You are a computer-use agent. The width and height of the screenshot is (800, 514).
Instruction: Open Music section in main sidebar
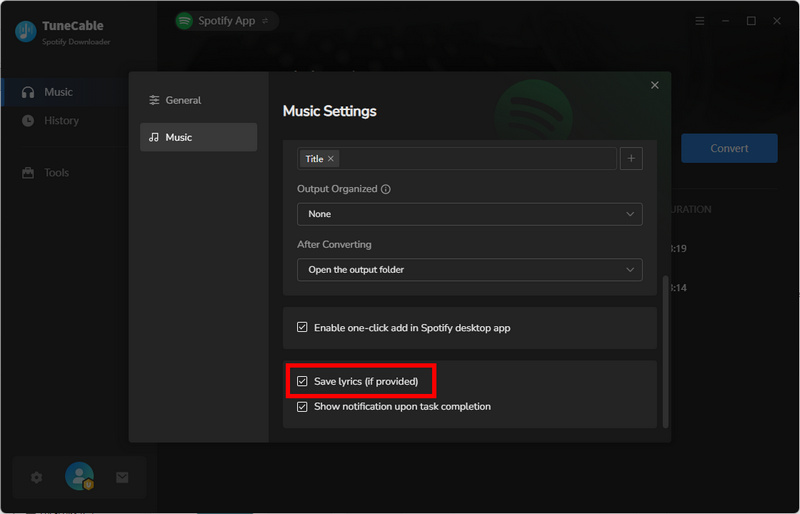coord(64,92)
